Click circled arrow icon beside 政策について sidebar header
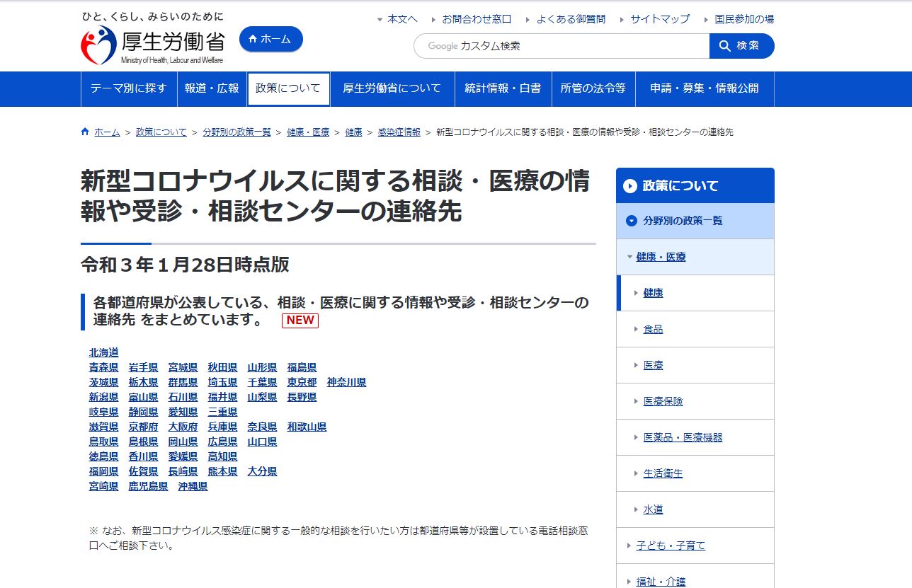912x588 pixels. click(630, 186)
